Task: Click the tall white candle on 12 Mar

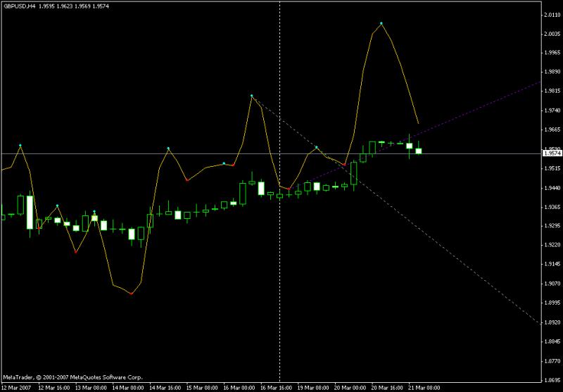Action: 30,212
